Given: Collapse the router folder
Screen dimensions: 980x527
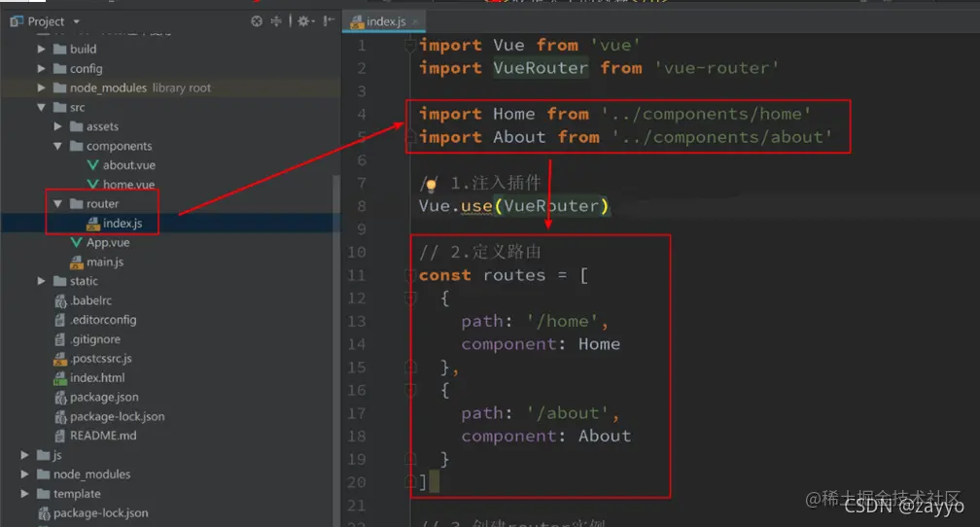Looking at the screenshot, I should click(x=57, y=204).
